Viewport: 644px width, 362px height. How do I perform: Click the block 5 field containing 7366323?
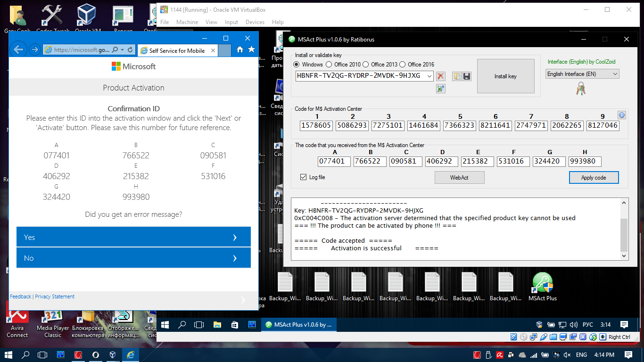tap(460, 126)
